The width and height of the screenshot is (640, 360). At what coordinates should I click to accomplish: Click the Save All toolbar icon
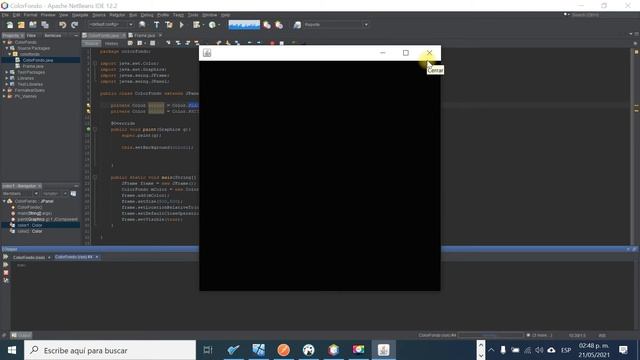[45, 25]
